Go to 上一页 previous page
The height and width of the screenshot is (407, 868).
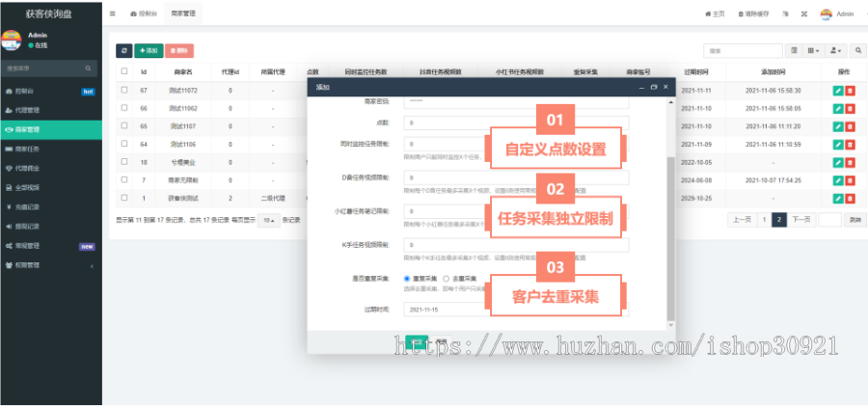click(742, 220)
